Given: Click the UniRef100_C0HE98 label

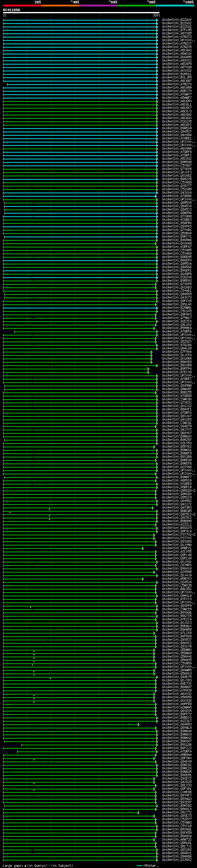Looking at the screenshot, I should tap(177, 792).
